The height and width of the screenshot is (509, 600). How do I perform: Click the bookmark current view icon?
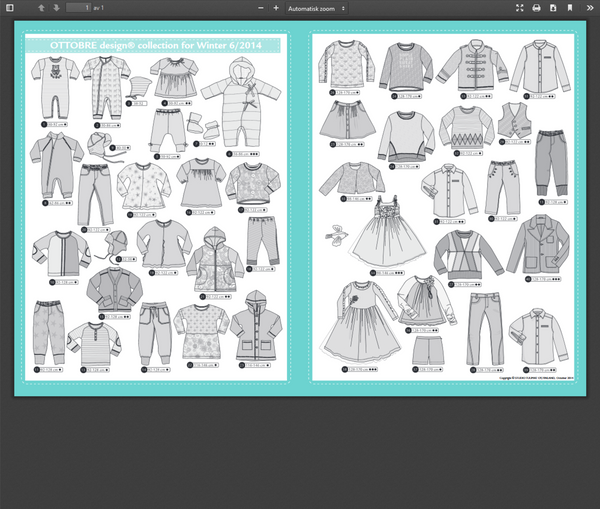(570, 8)
